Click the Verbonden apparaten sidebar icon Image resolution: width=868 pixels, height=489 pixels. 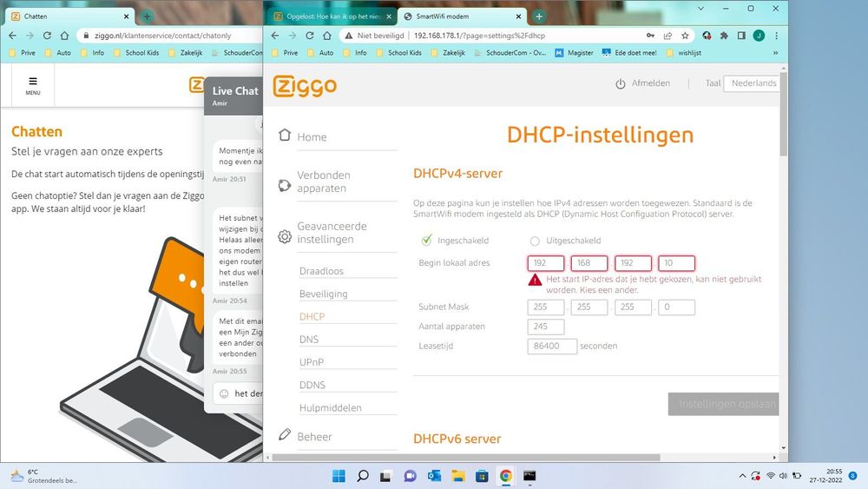coord(285,185)
